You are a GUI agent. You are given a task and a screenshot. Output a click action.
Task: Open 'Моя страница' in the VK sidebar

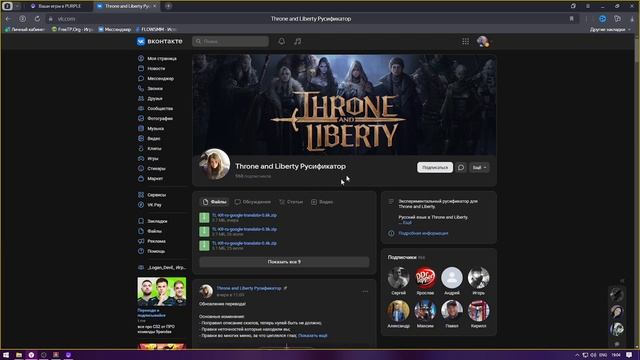[161, 58]
